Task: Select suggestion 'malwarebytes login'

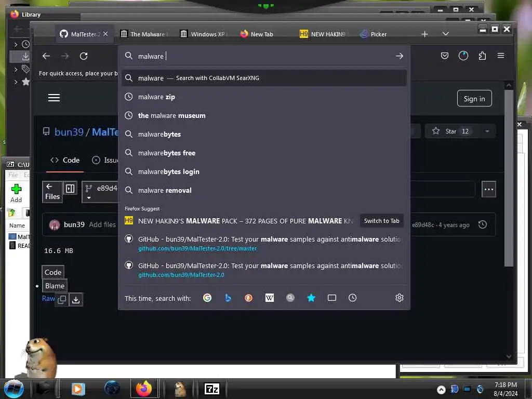Action: pyautogui.click(x=264, y=171)
